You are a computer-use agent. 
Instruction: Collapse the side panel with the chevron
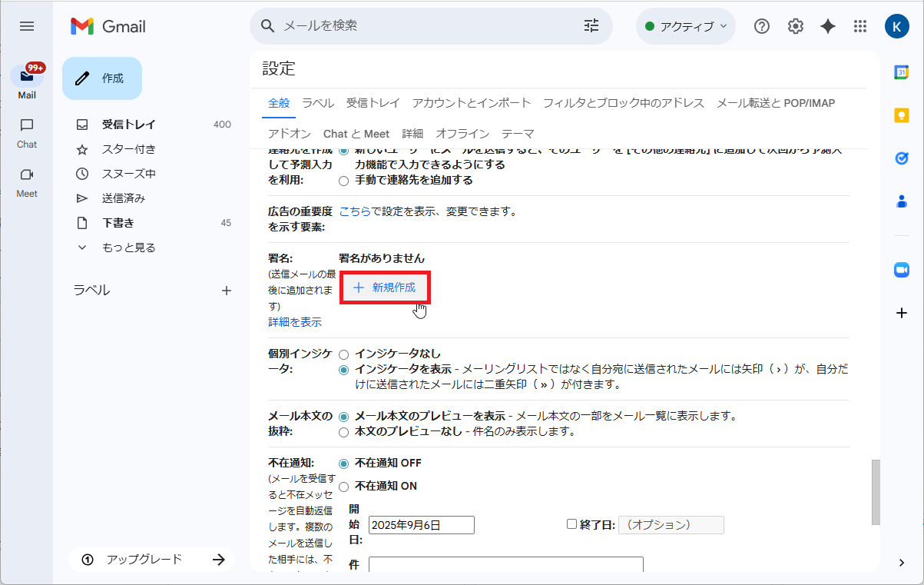tap(900, 561)
